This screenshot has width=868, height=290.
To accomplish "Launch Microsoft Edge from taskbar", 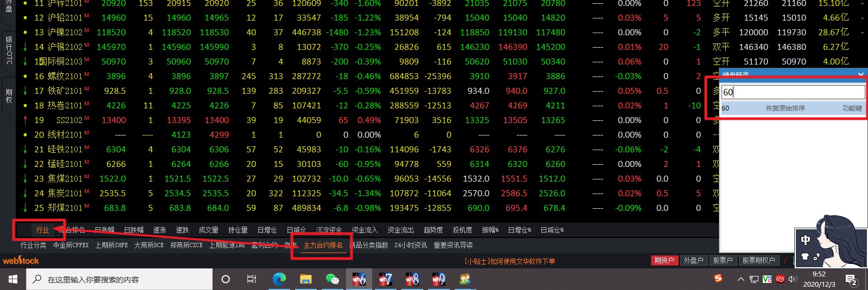I will pyautogui.click(x=279, y=279).
